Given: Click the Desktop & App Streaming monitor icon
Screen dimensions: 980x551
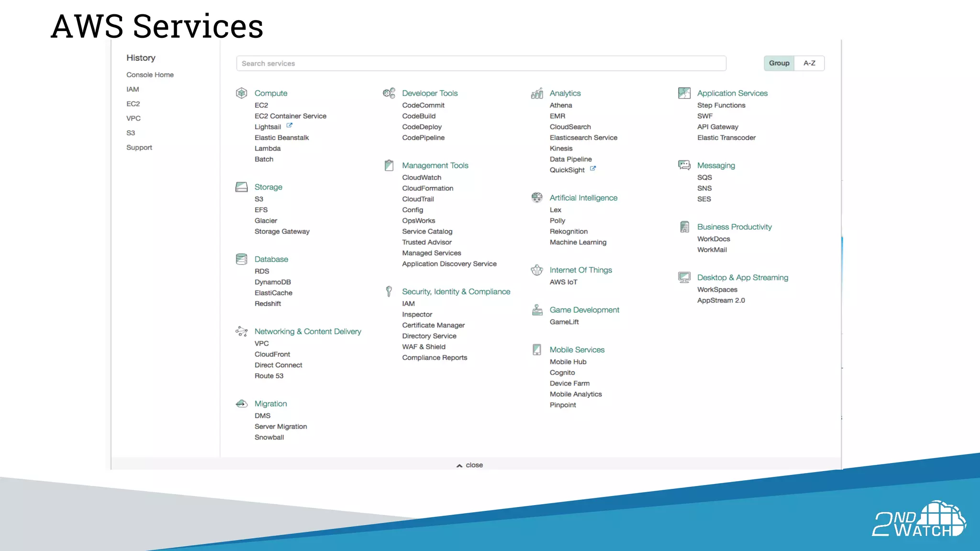Looking at the screenshot, I should 684,277.
